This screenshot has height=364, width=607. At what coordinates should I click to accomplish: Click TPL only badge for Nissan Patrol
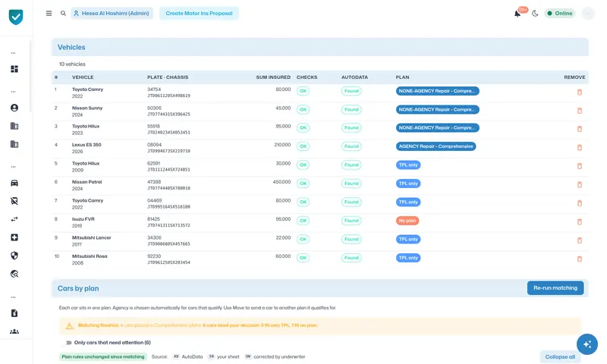[408, 184]
